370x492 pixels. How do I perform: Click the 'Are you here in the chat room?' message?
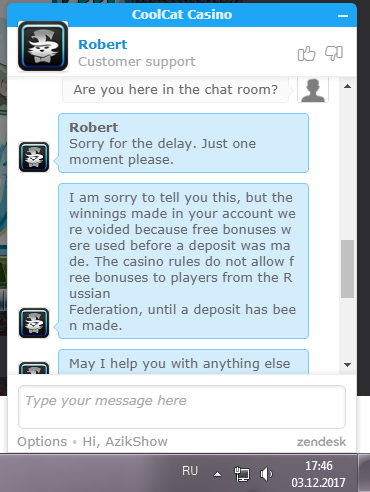pyautogui.click(x=176, y=89)
